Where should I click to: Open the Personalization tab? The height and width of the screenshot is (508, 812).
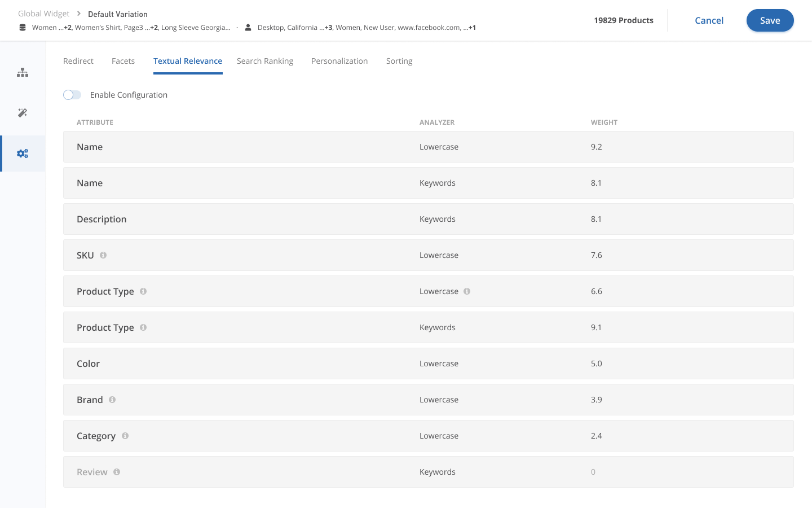339,61
